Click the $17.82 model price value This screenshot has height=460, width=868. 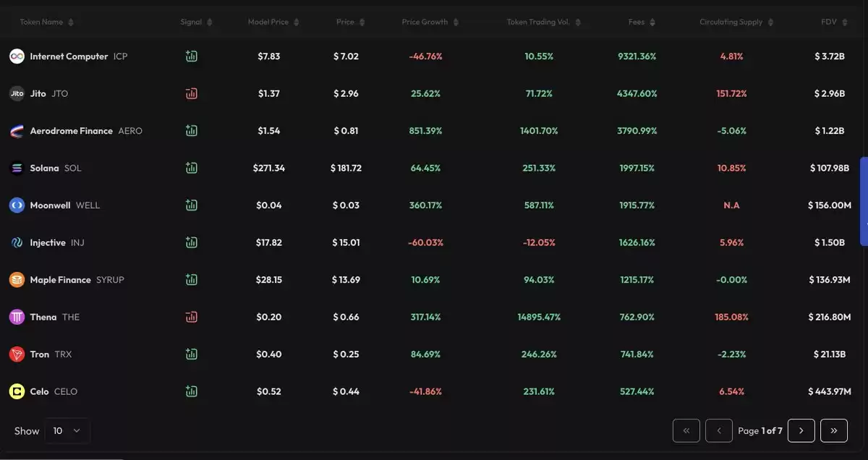point(269,242)
